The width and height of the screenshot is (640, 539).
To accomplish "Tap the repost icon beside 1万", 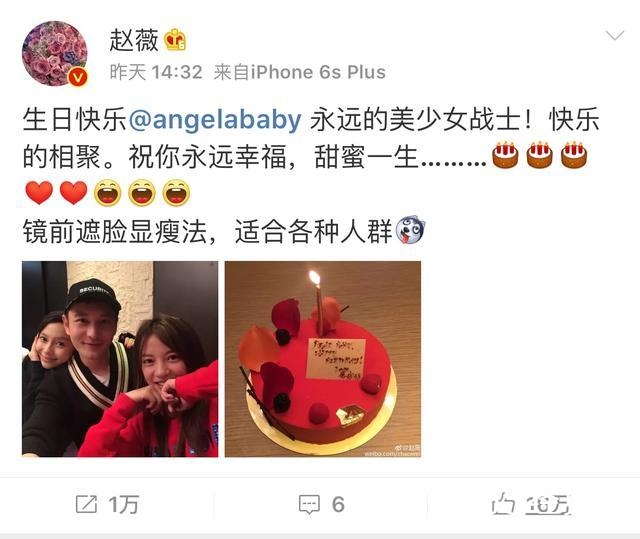I will tap(87, 504).
